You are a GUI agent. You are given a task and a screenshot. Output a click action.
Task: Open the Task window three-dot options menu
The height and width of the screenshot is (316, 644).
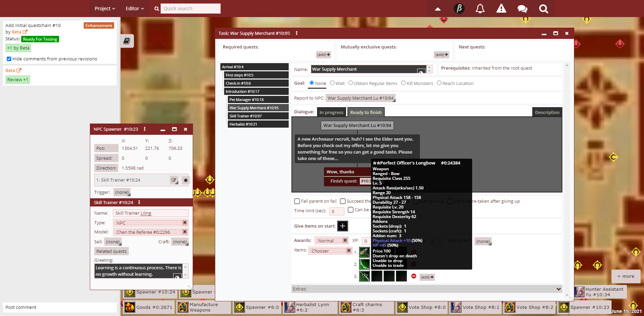tap(297, 33)
